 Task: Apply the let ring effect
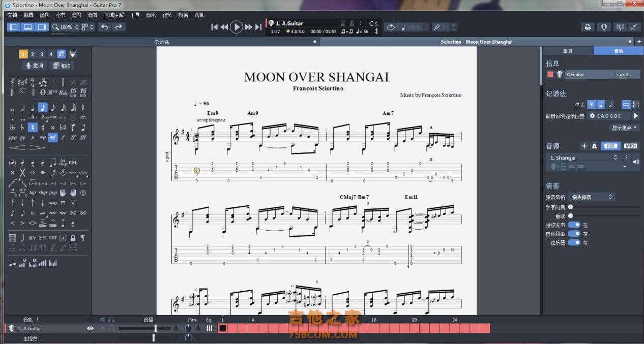coord(63,163)
